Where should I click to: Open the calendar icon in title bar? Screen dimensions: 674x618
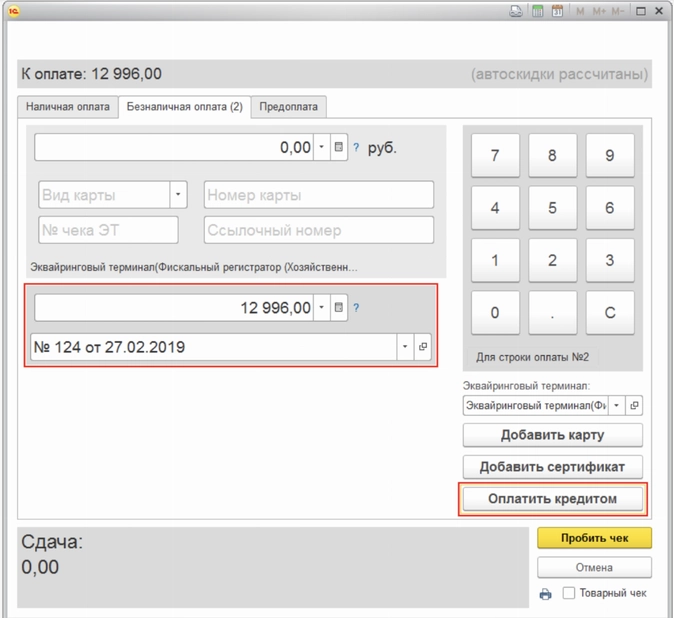pos(557,11)
